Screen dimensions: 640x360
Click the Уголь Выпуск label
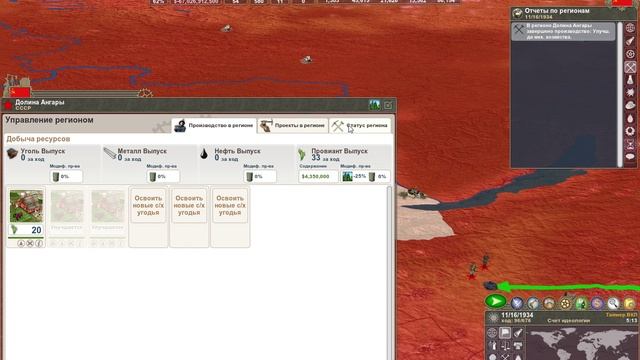point(43,151)
